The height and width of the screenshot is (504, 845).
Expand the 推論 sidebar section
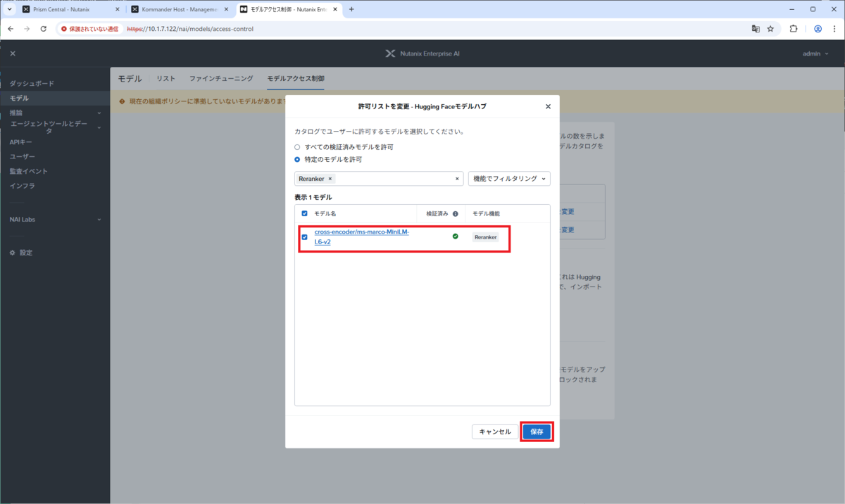55,113
